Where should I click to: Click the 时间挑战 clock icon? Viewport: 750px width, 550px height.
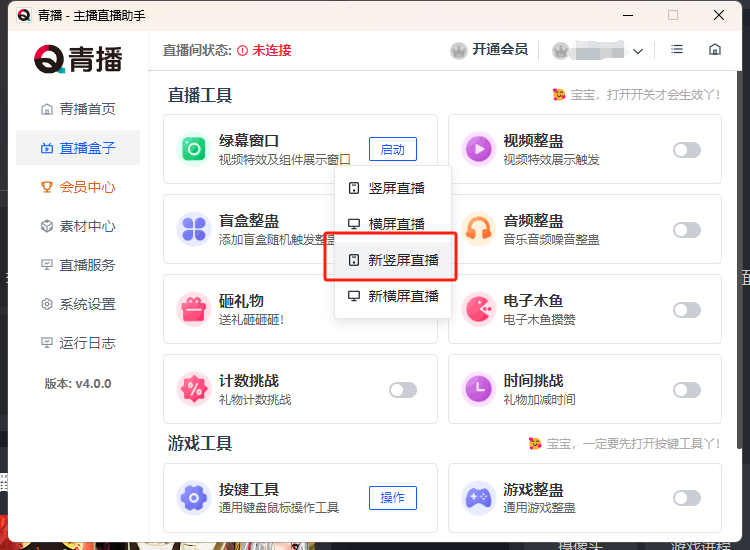click(x=478, y=389)
